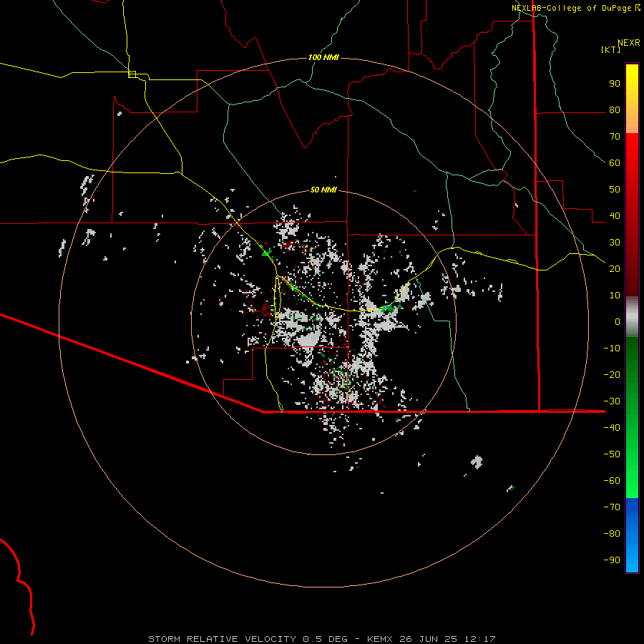This screenshot has width=644, height=644.
Task: Click the 40 value on velocity scale
Action: coord(615,215)
